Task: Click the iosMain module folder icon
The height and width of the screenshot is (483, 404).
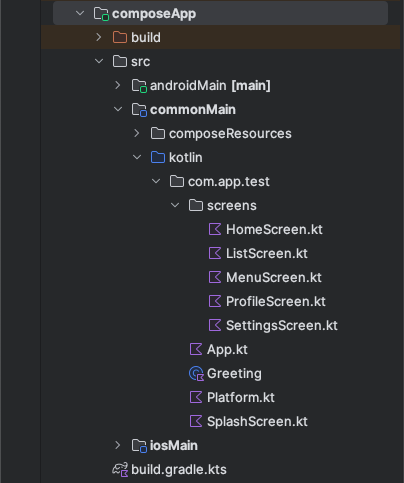Action: (139, 446)
